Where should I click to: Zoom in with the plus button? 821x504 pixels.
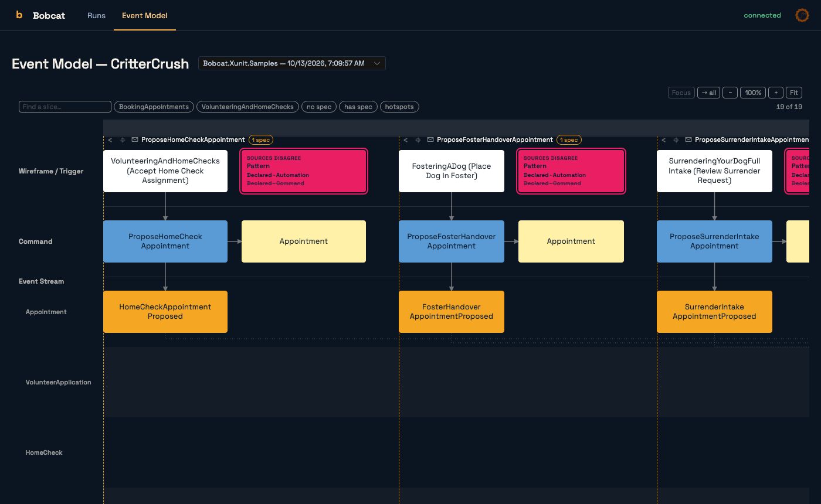(x=776, y=93)
